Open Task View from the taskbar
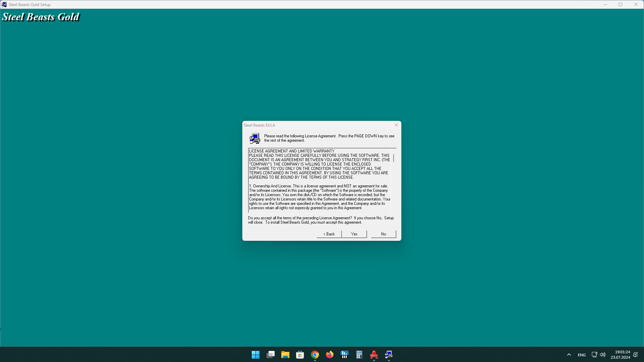This screenshot has height=362, width=644. (270, 355)
